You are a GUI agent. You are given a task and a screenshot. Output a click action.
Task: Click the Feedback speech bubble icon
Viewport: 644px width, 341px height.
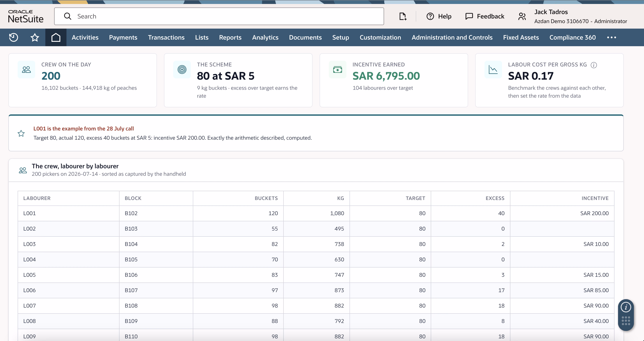[469, 16]
